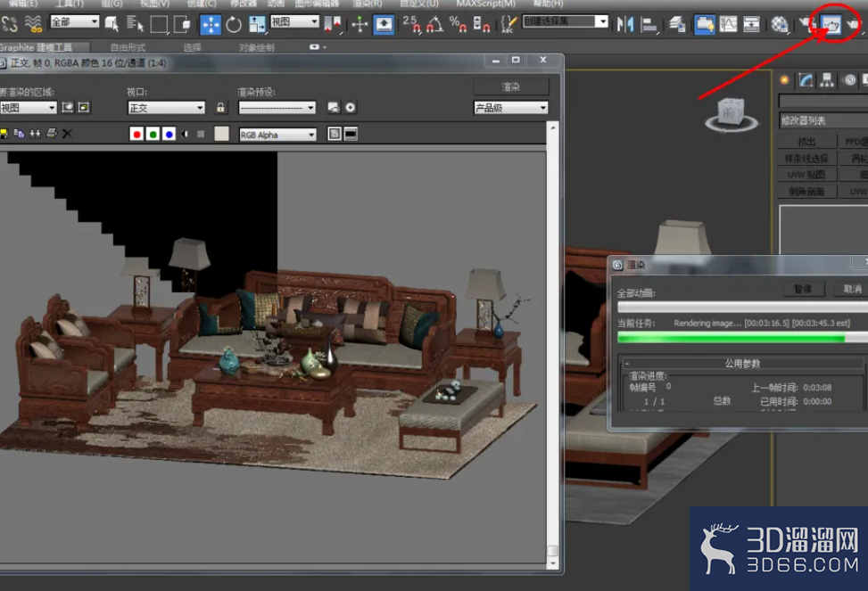The height and width of the screenshot is (591, 868).
Task: Click 取消 in the render dialog
Action: coord(852,289)
